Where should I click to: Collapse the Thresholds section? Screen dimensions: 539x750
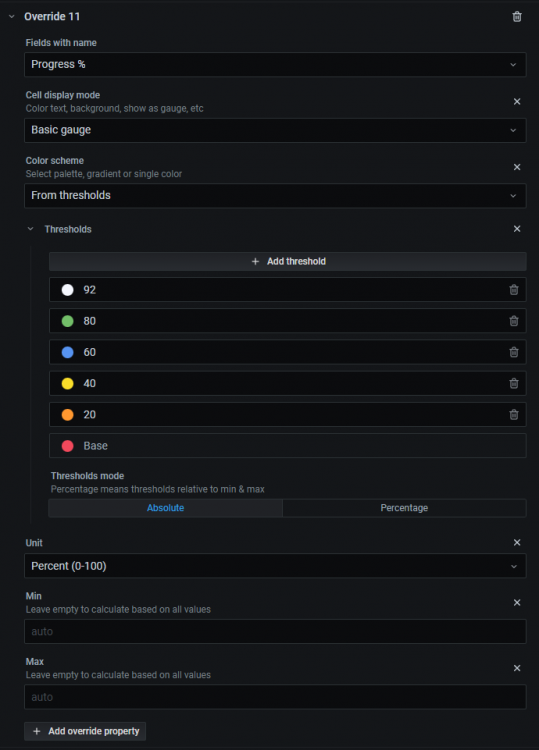coord(31,229)
